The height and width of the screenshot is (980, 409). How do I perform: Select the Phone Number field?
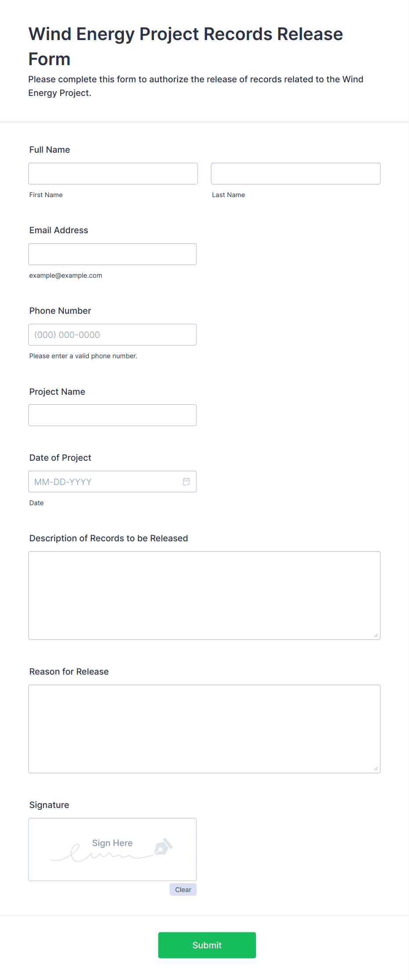pos(113,334)
